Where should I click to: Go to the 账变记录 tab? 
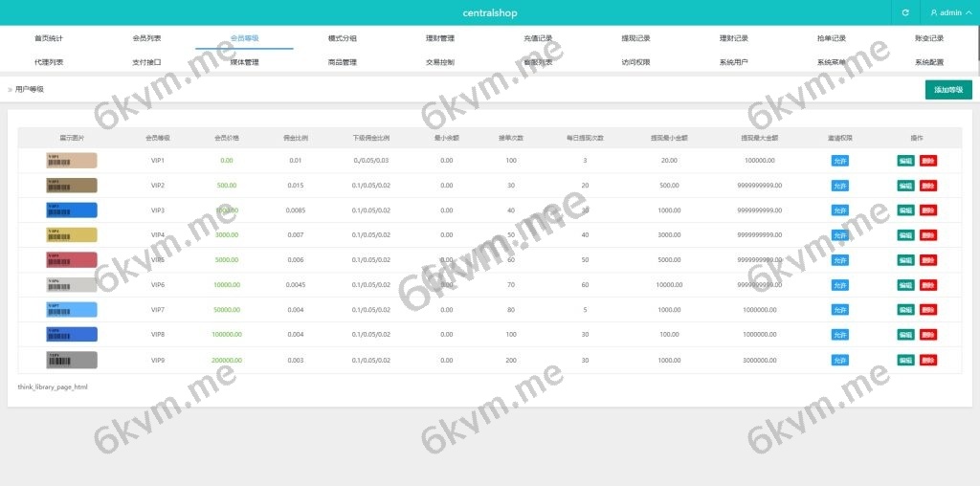pos(929,38)
